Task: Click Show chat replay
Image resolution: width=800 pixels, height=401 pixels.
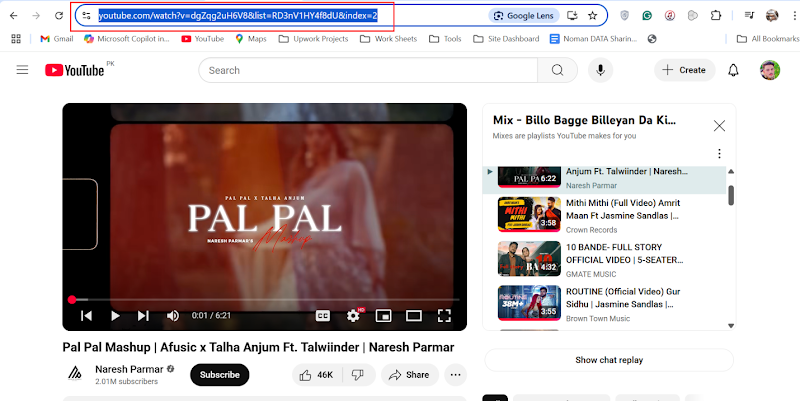Action: click(x=609, y=360)
